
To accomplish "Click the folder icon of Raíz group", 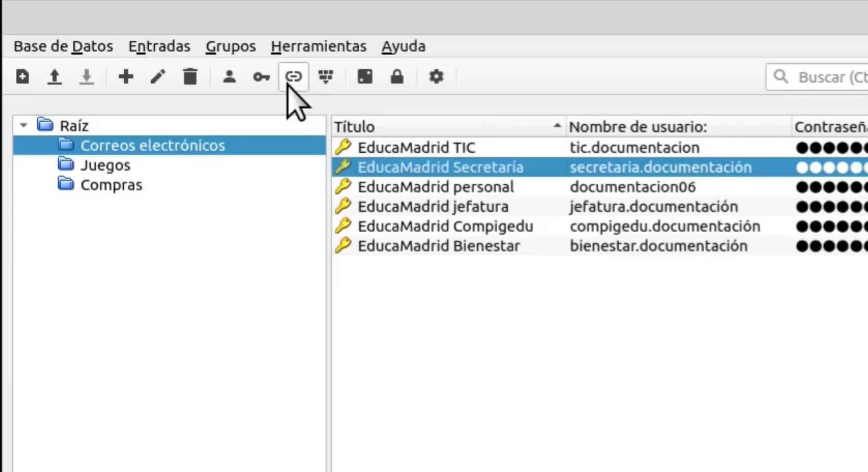I will click(x=45, y=124).
